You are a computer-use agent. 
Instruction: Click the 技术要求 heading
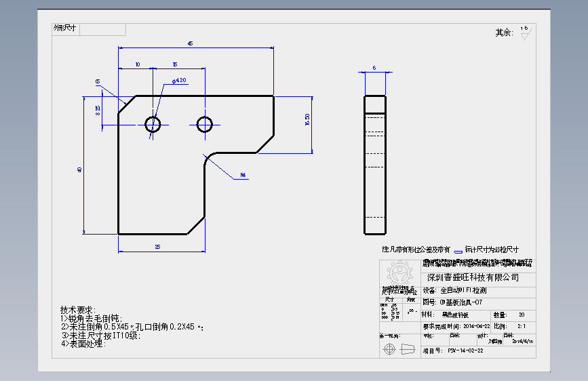[x=78, y=310]
